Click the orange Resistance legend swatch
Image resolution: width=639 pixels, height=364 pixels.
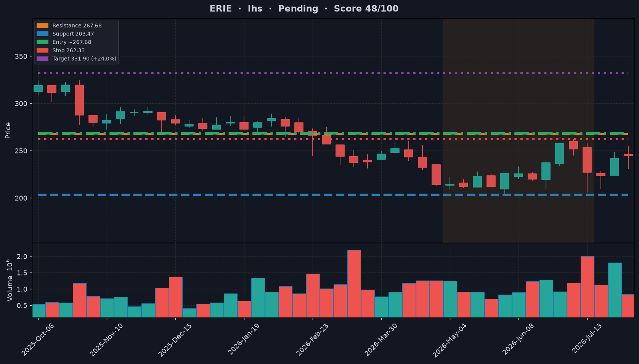(42, 26)
